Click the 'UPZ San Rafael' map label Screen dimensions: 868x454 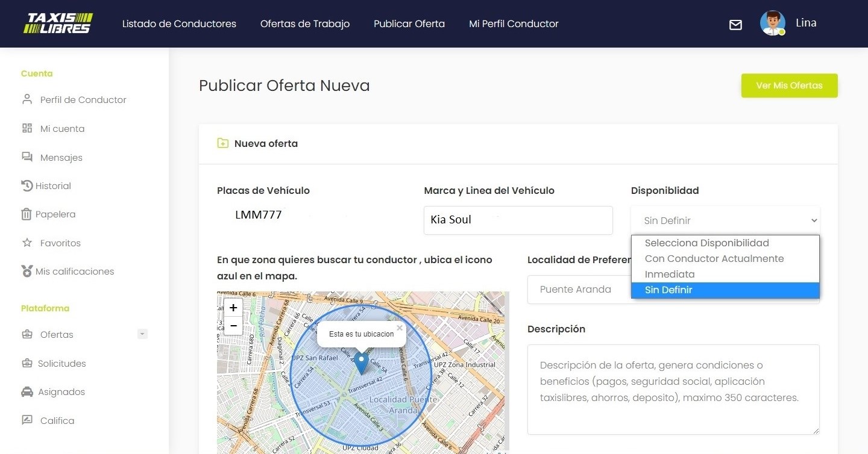pyautogui.click(x=315, y=358)
